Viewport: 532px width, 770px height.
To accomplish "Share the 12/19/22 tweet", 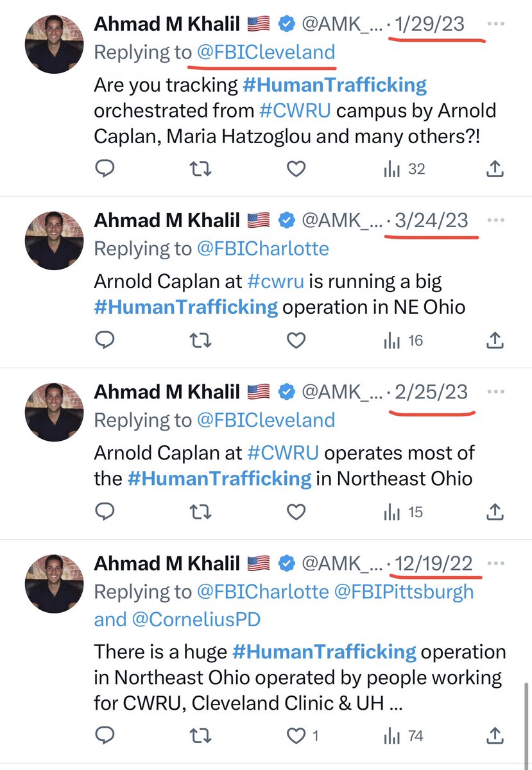I will [x=495, y=735].
